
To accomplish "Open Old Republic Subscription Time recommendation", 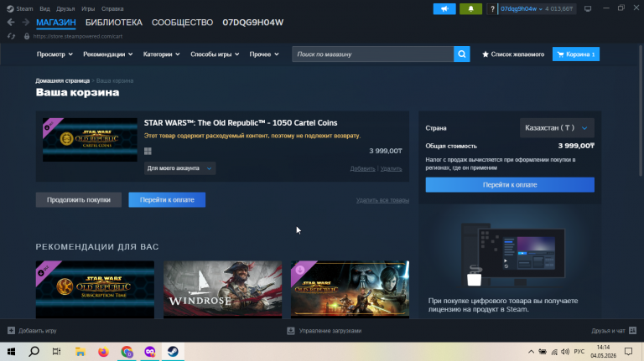I will [95, 289].
